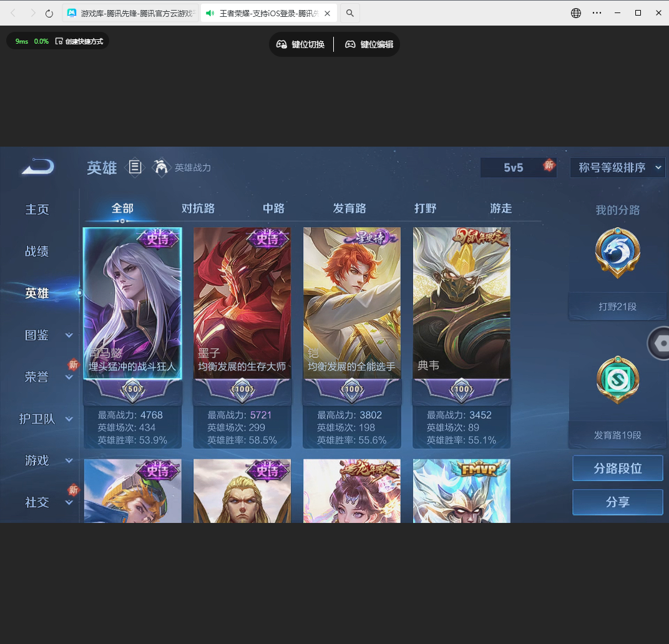This screenshot has width=669, height=644.
Task: Click 键位编辑 controller button
Action: click(x=369, y=44)
